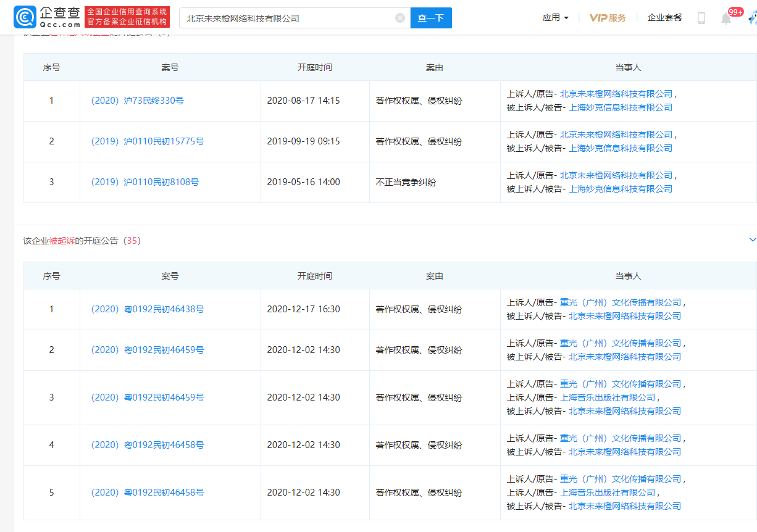Click 当事人 header in the upper table

pyautogui.click(x=629, y=67)
